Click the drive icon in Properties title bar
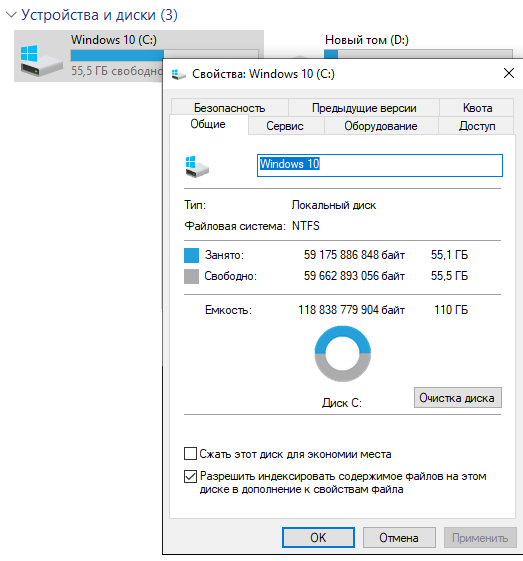This screenshot has height=561, width=523. pos(179,74)
